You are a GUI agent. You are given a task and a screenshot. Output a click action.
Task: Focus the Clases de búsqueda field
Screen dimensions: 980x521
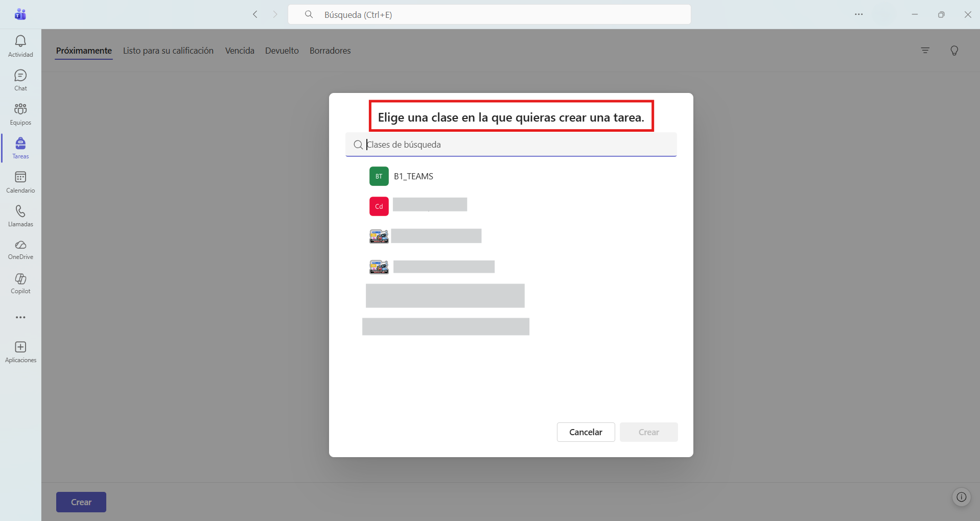tap(511, 145)
